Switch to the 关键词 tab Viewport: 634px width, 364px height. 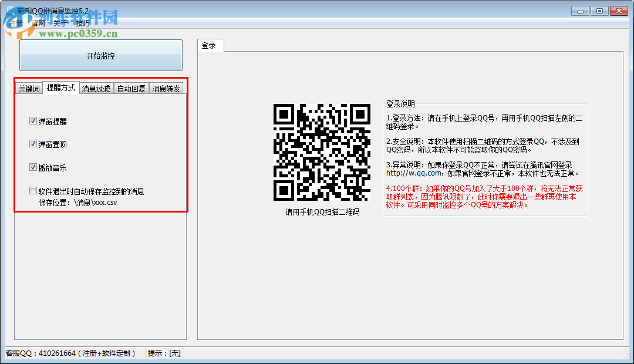(29, 87)
